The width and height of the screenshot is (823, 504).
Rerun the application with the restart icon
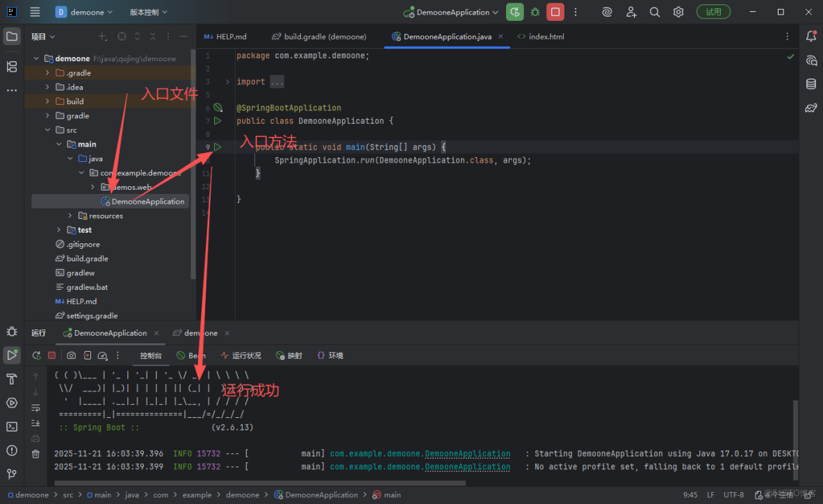click(x=36, y=355)
